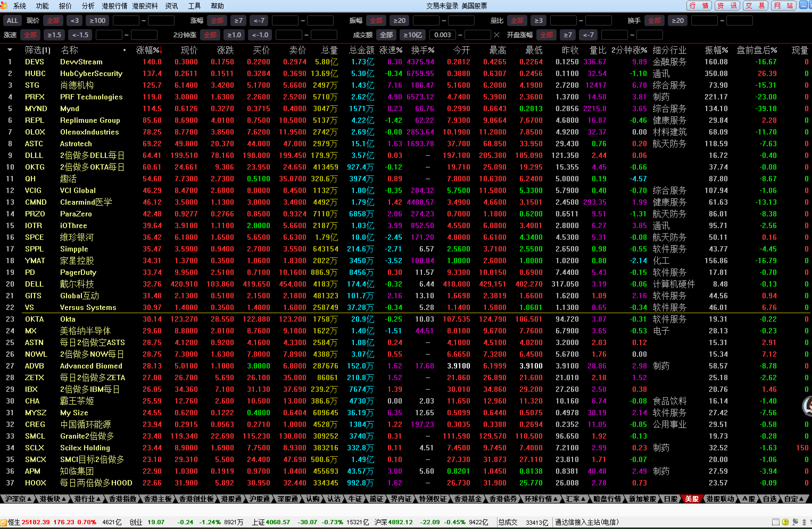Image resolution: width=812 pixels, height=529 pixels.
Task: Open the 港股行情 menu
Action: (x=115, y=6)
